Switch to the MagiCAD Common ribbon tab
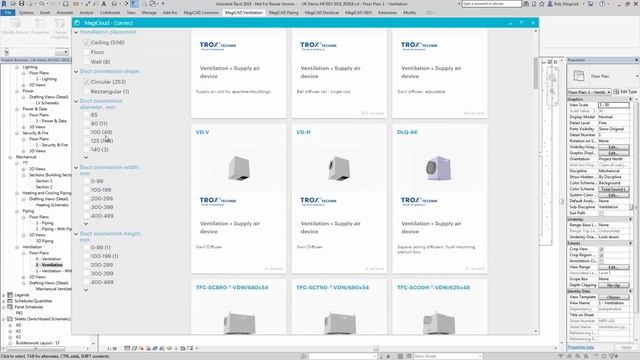Screen dimensions: 640x360 201,13
